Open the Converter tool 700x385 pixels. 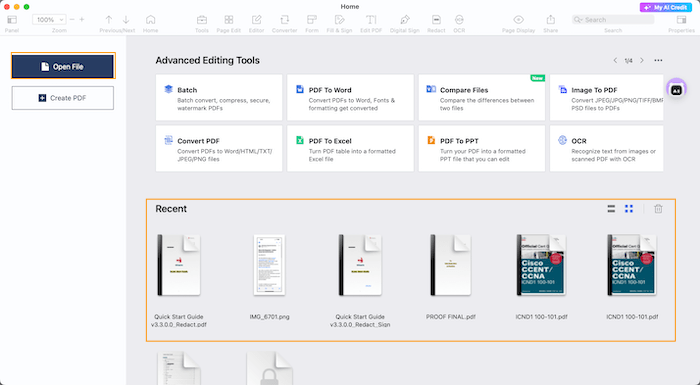pos(284,20)
